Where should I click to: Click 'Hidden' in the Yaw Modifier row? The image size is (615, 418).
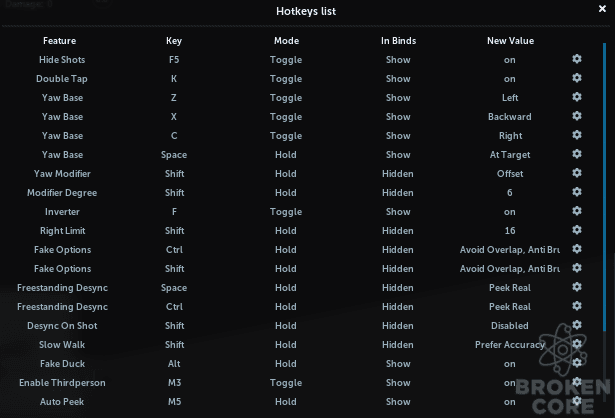point(398,174)
